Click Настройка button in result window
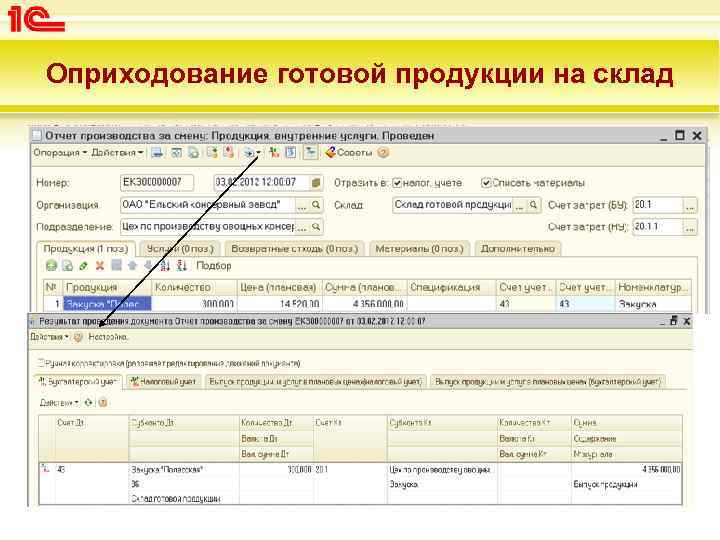 [x=108, y=337]
